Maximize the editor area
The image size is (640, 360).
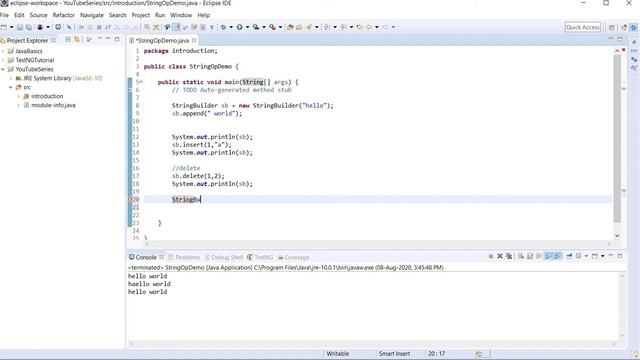pos(620,39)
